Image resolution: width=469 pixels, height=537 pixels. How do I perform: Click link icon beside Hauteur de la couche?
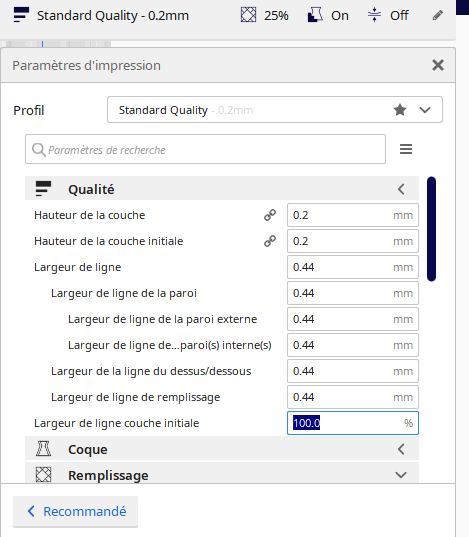pos(270,215)
